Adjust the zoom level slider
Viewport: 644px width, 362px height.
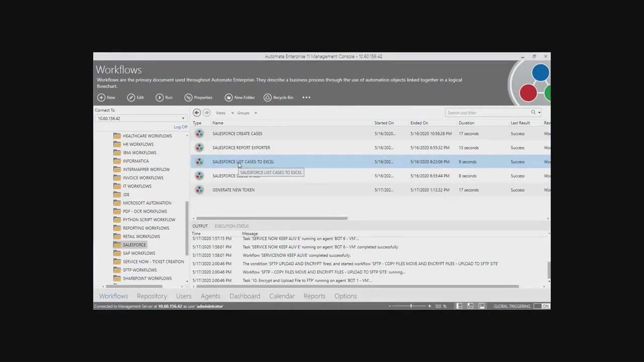(411, 306)
